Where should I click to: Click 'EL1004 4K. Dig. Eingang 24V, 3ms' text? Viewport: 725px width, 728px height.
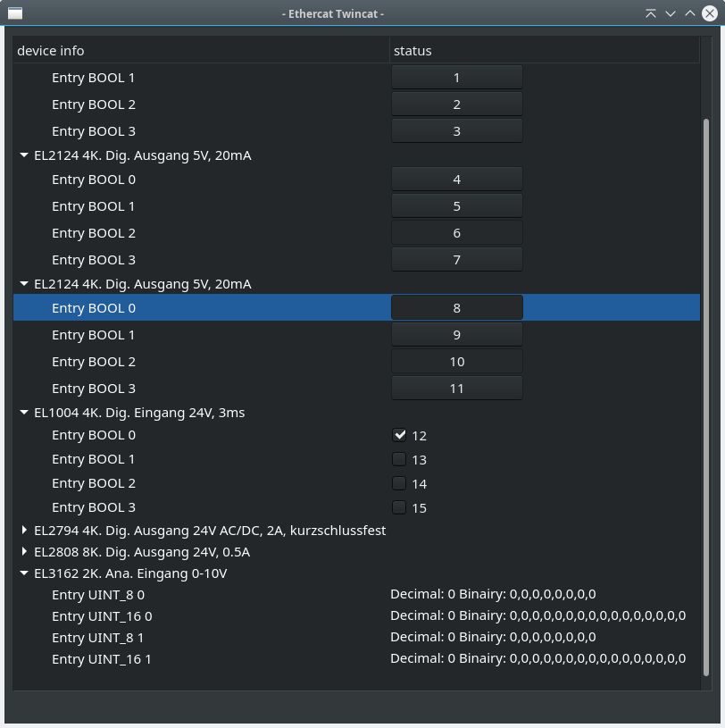coord(139,413)
